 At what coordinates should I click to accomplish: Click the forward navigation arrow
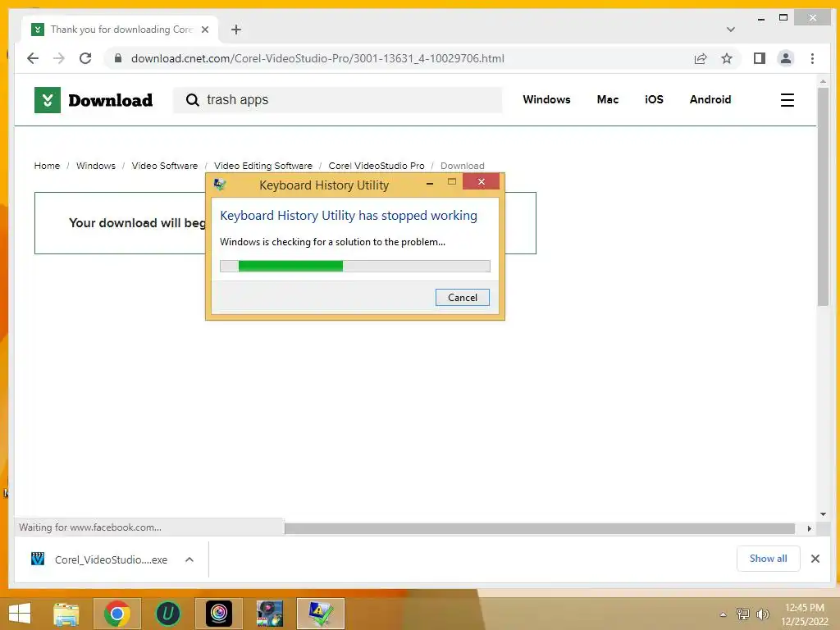[x=59, y=58]
